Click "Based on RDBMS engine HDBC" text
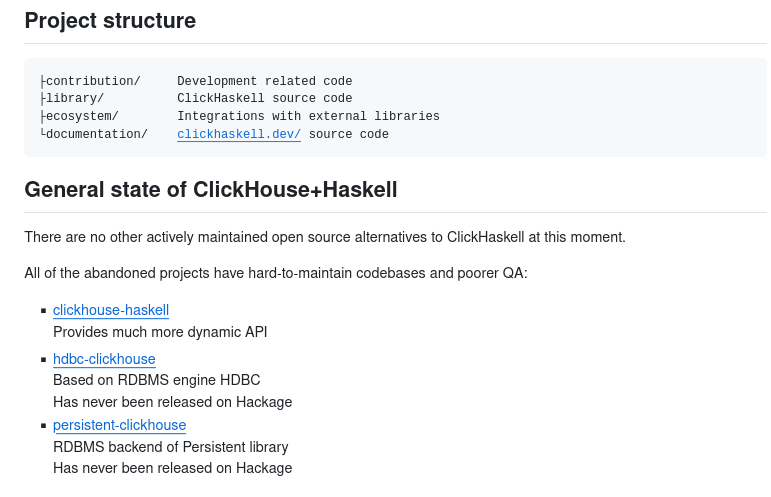Image resolution: width=771 pixels, height=497 pixels. pos(156,380)
